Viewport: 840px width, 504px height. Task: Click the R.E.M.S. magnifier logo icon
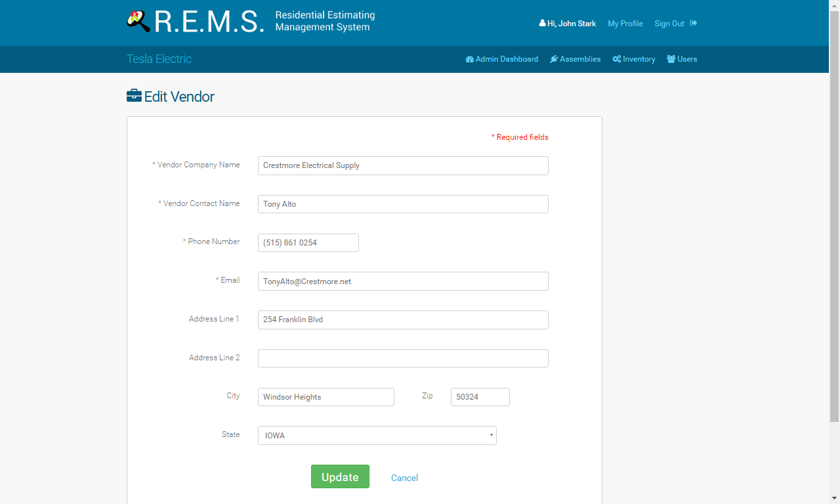tap(138, 22)
